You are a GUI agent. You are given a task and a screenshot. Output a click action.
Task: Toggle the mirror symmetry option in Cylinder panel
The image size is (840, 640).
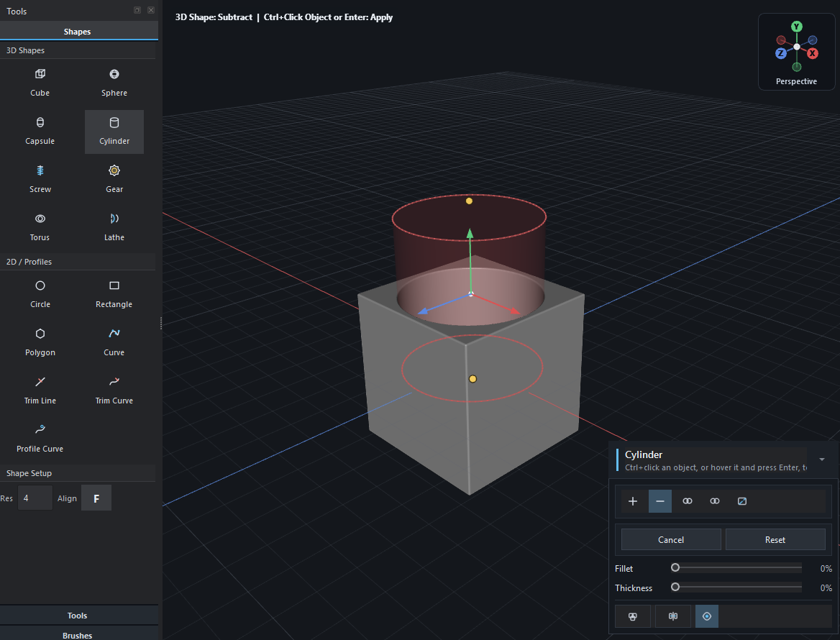tap(673, 616)
